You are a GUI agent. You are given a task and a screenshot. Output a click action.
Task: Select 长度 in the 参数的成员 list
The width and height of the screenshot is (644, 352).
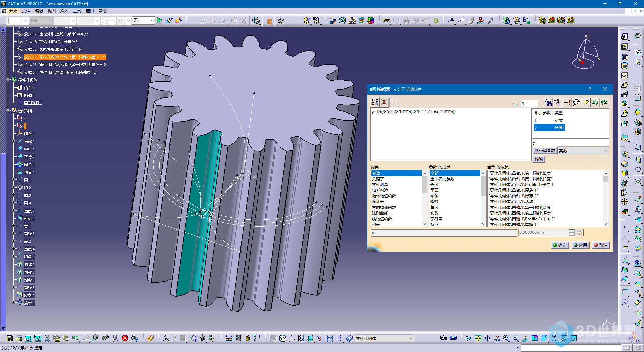pos(434,185)
